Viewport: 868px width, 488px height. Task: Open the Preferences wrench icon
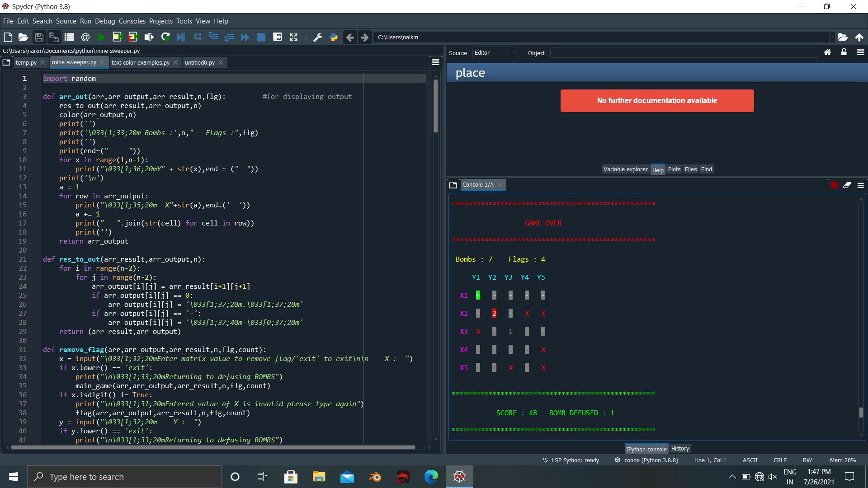(318, 37)
